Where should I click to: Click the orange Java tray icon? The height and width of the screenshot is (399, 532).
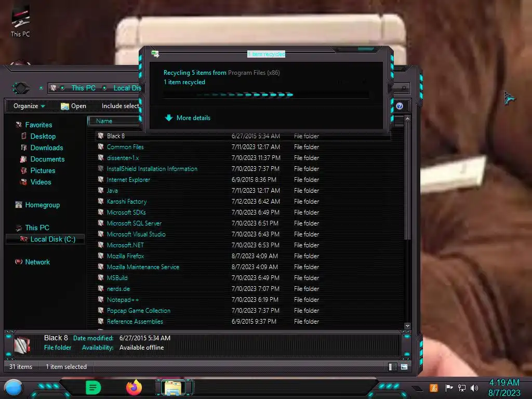pyautogui.click(x=434, y=388)
